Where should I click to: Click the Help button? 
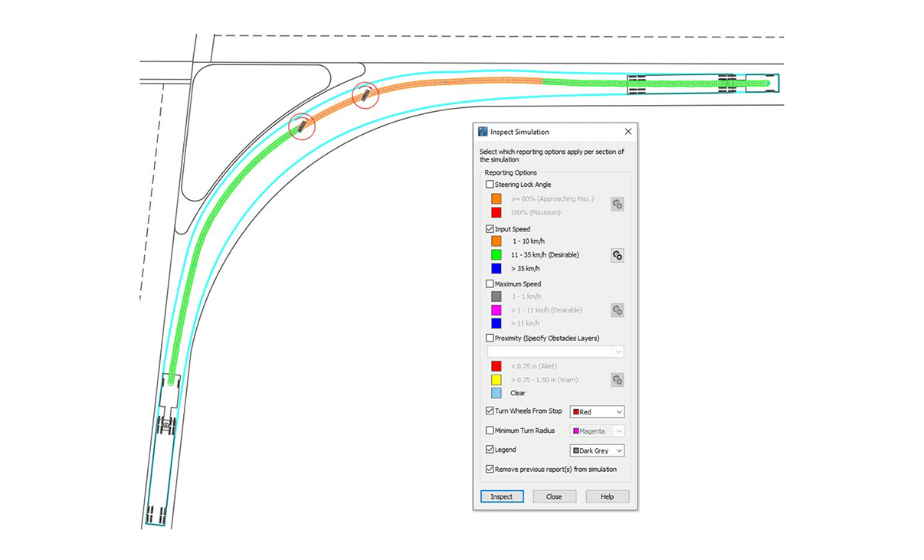(x=607, y=496)
